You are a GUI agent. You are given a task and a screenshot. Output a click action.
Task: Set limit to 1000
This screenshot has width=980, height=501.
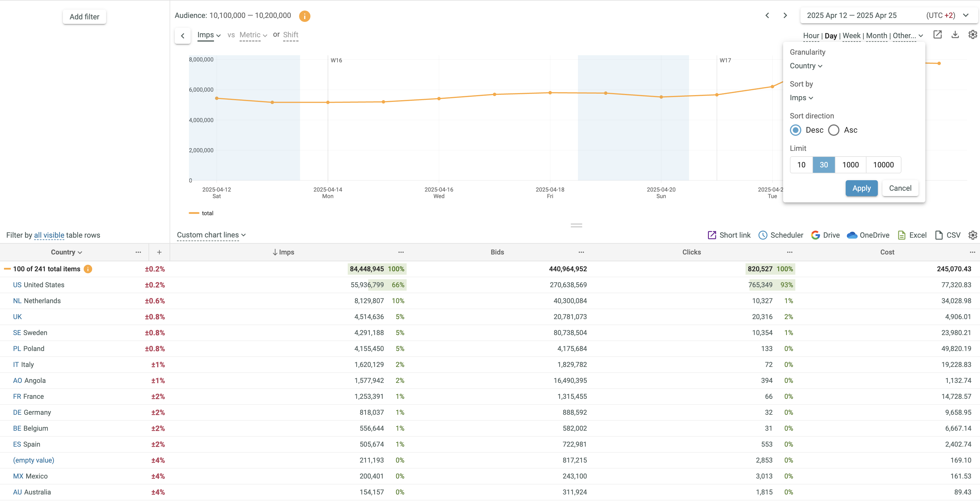[850, 165]
